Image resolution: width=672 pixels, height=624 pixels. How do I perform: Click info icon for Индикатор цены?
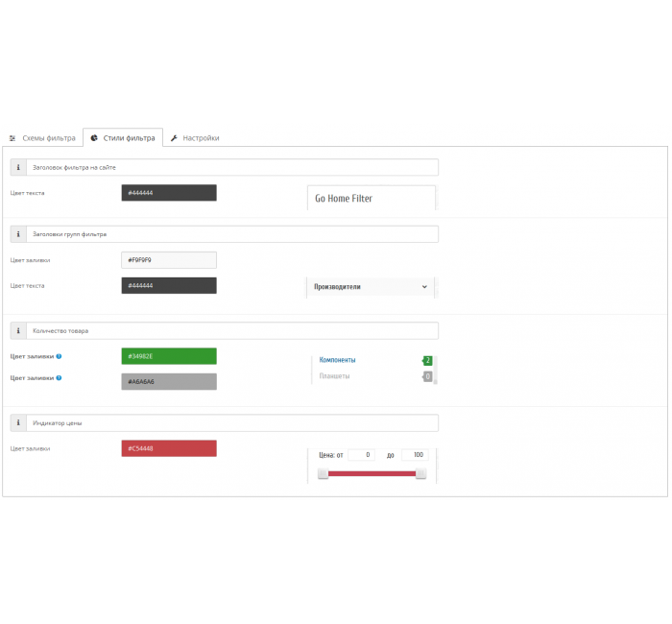18,423
